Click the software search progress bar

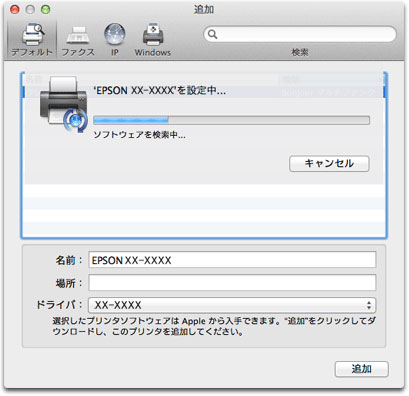(231, 120)
